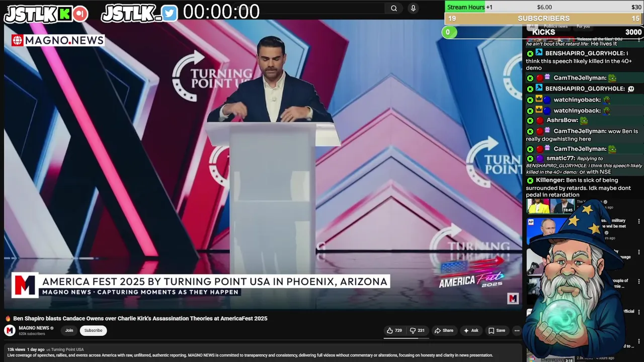Click the purple circle badge beside smatic77
The image size is (644, 362).
point(540,158)
